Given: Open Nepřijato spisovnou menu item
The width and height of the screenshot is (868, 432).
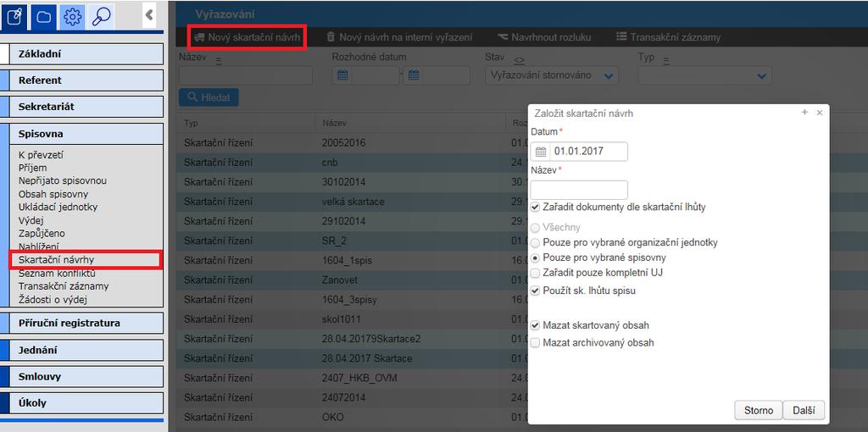Looking at the screenshot, I should coord(63,181).
